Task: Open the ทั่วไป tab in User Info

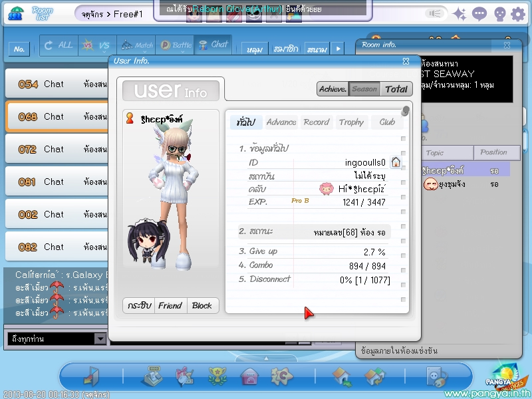Action: (x=246, y=122)
